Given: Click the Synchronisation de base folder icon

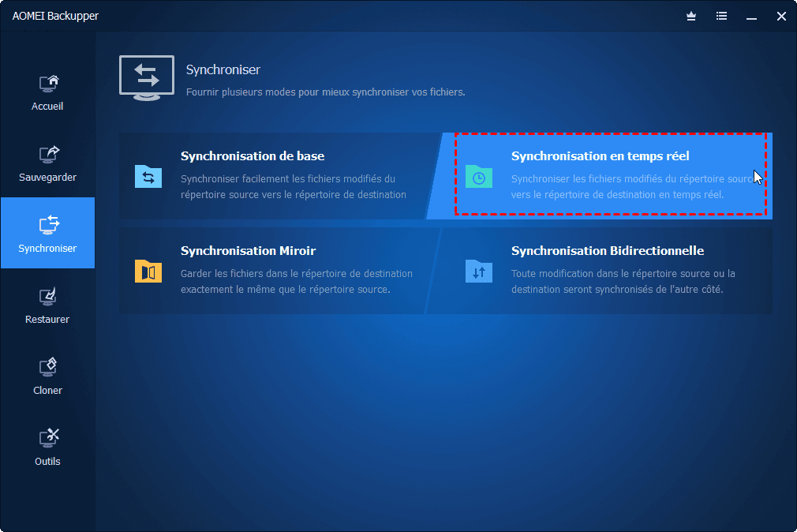Looking at the screenshot, I should 148,177.
